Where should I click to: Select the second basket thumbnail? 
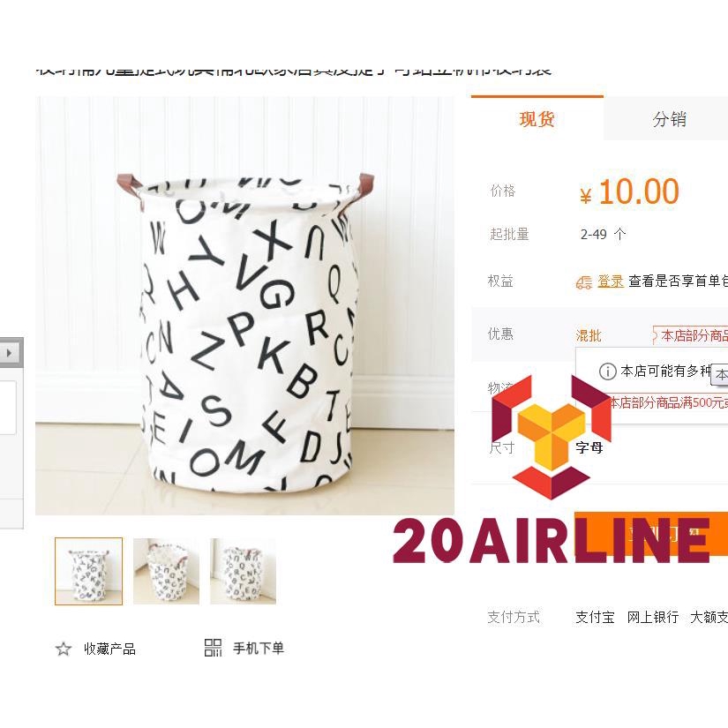(x=166, y=571)
